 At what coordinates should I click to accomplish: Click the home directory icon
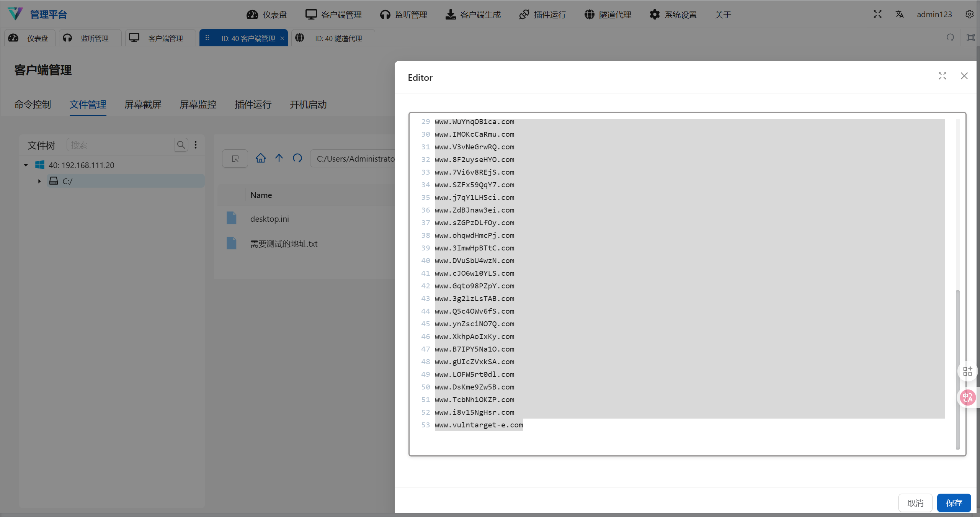261,158
